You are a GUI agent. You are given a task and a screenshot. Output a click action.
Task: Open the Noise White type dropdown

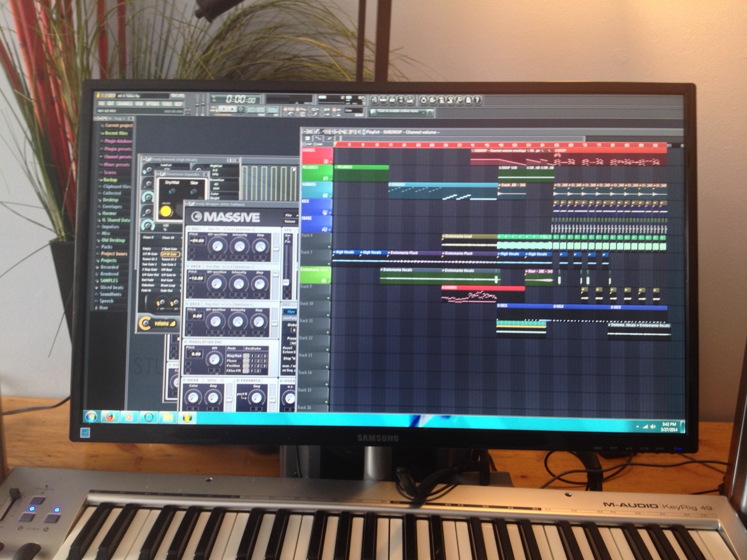coord(213,381)
